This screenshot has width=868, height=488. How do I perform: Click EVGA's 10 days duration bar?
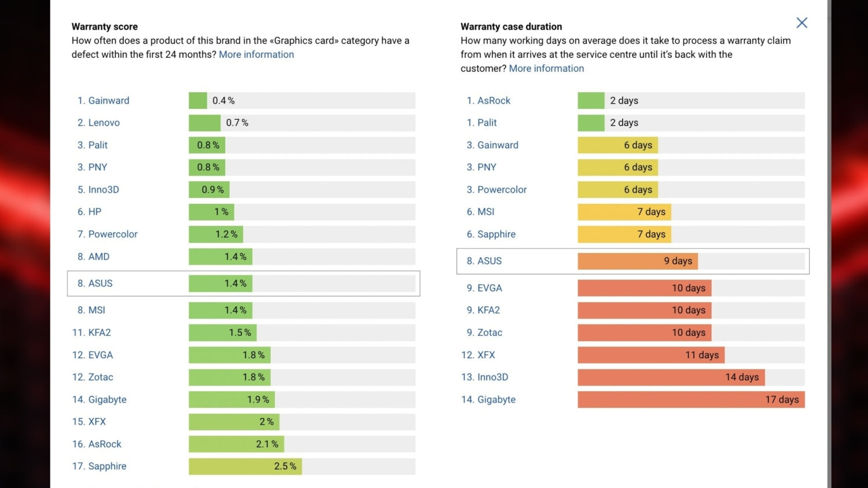644,288
